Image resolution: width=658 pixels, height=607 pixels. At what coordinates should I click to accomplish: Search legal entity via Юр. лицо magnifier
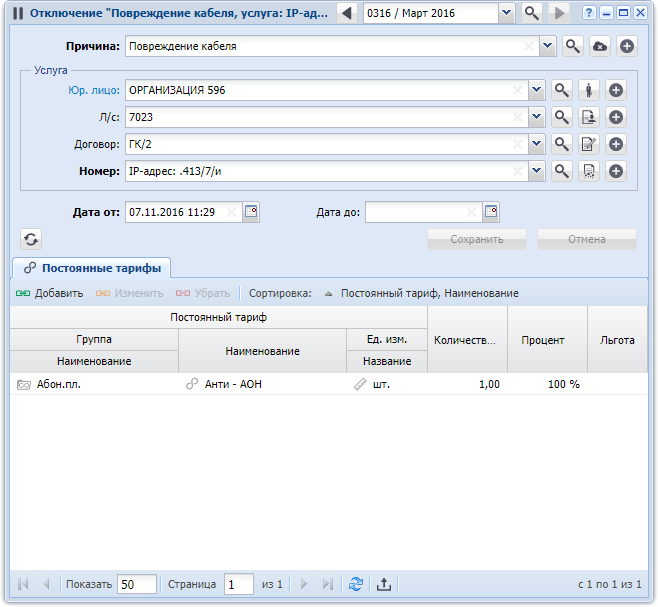562,90
